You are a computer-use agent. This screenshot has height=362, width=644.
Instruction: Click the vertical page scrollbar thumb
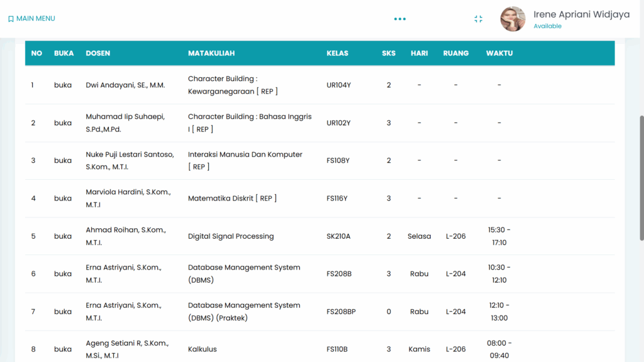641,177
